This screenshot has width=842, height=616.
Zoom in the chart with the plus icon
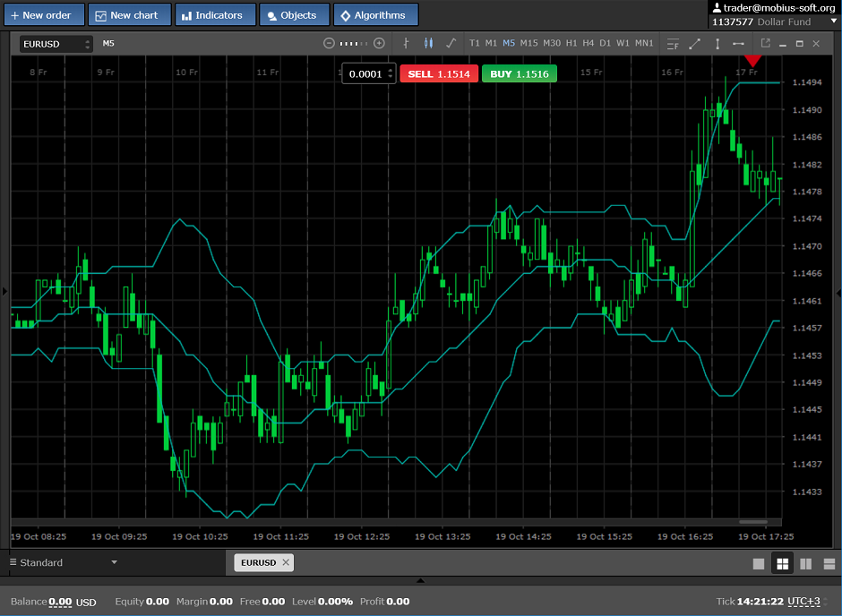(x=379, y=44)
